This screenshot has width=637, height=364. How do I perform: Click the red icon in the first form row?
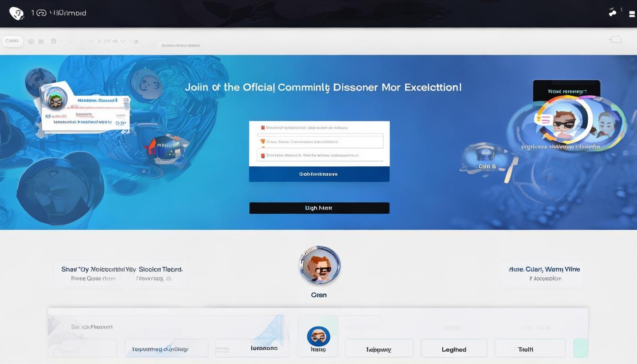click(x=263, y=127)
